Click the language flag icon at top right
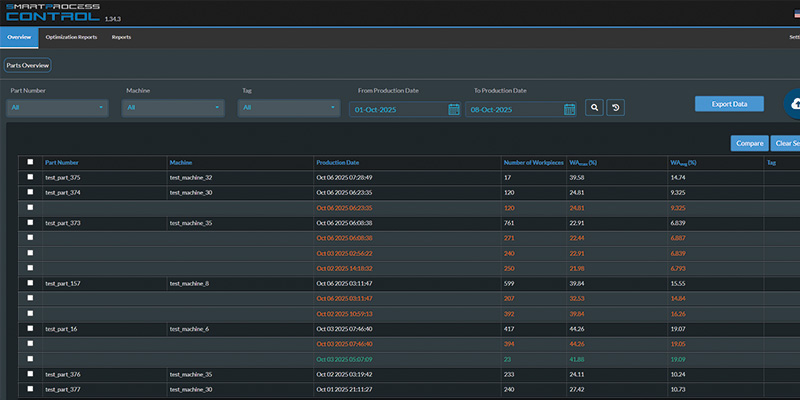The height and width of the screenshot is (400, 800). point(796,14)
